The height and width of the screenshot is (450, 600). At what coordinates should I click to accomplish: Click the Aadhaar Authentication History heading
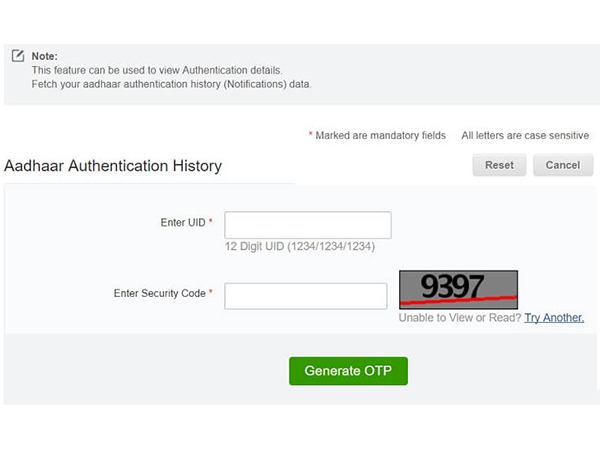pyautogui.click(x=113, y=166)
